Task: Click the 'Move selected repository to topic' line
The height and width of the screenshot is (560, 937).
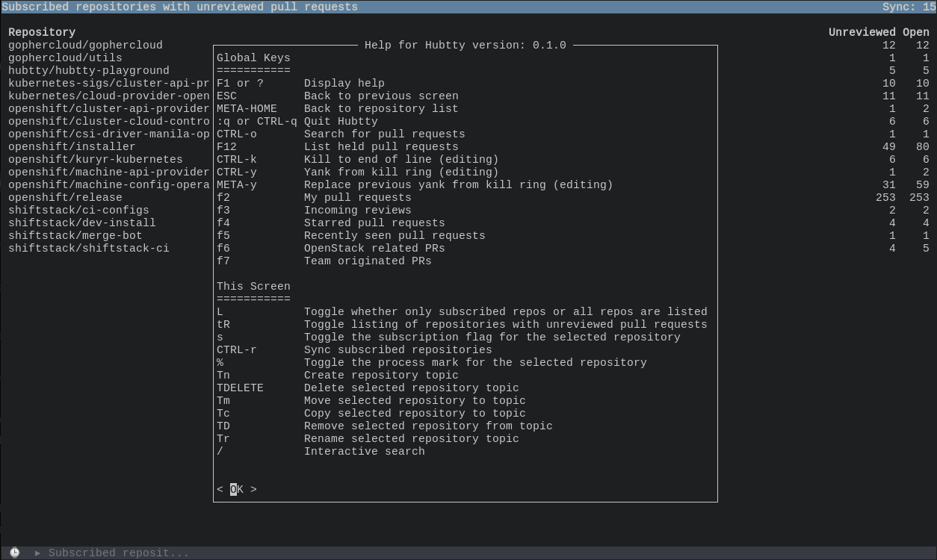Action: (415, 400)
